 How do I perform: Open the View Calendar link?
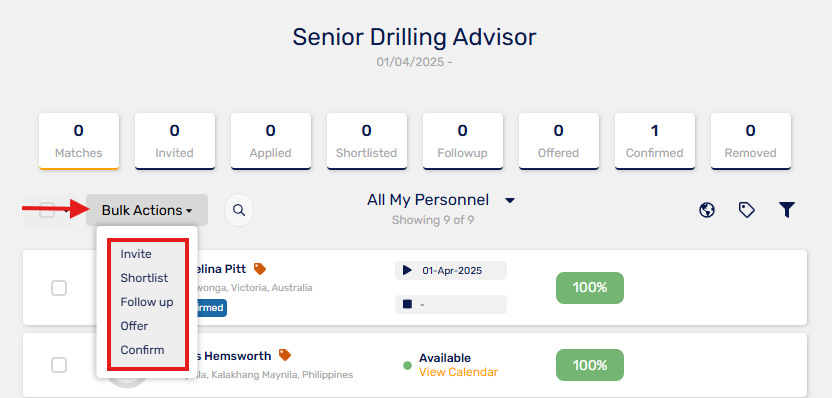tap(458, 372)
